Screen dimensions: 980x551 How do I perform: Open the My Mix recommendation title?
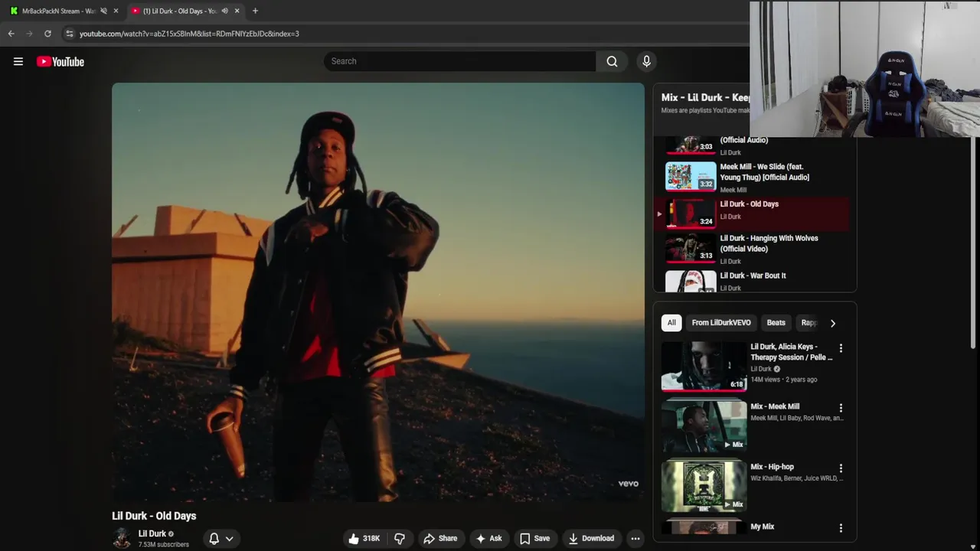[x=763, y=527]
